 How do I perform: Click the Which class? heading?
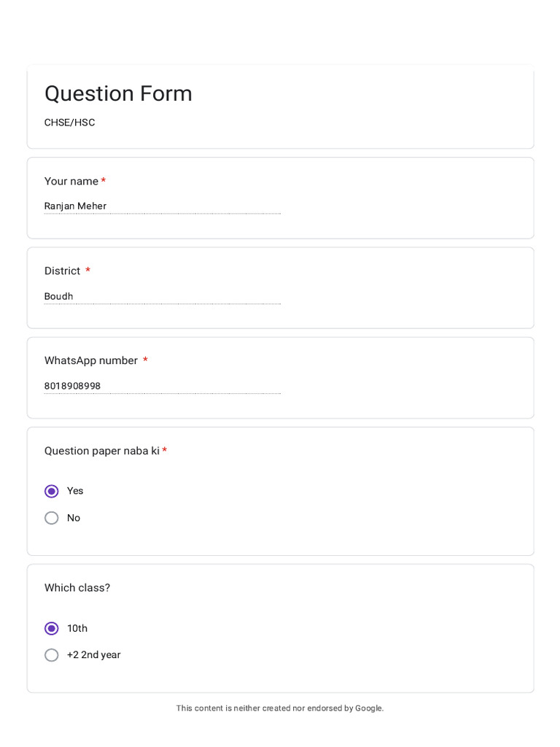click(77, 588)
